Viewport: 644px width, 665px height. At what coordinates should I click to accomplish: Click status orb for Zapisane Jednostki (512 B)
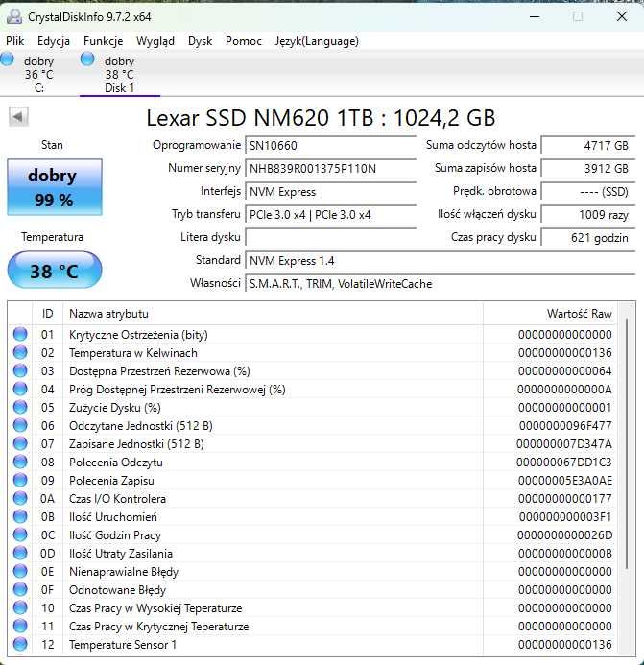point(20,443)
